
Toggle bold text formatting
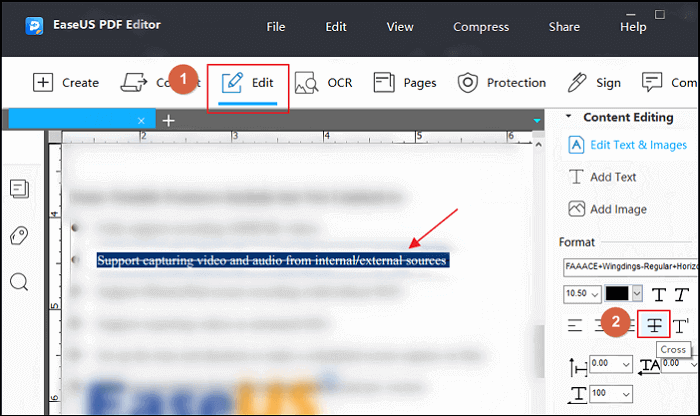[x=659, y=294]
